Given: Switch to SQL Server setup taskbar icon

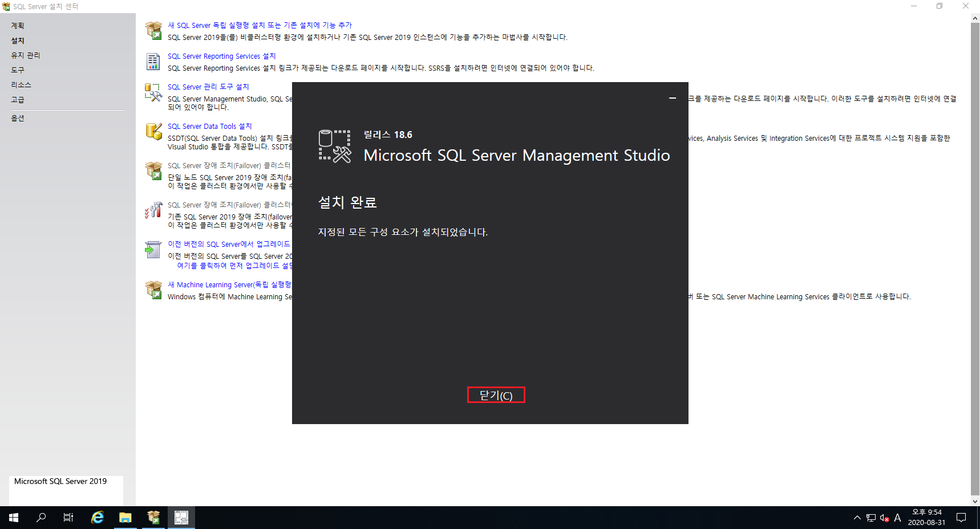Looking at the screenshot, I should point(153,518).
